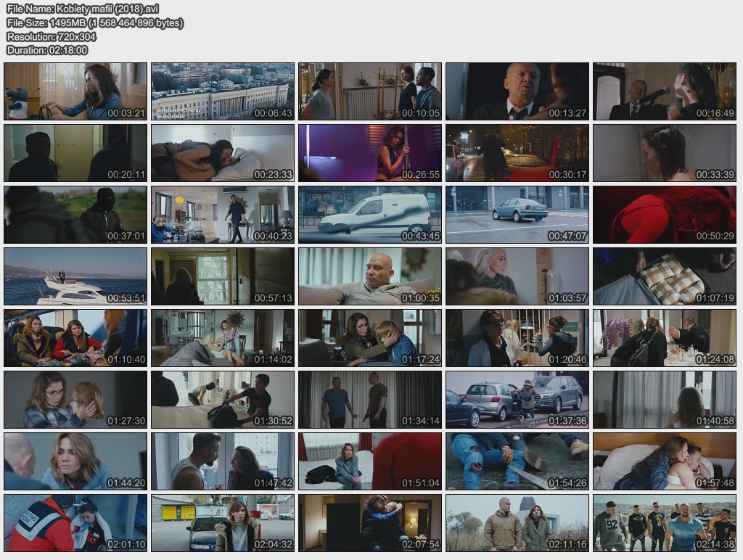743x560 pixels.
Task: Select the night street frame 00:30:17
Action: [517, 153]
